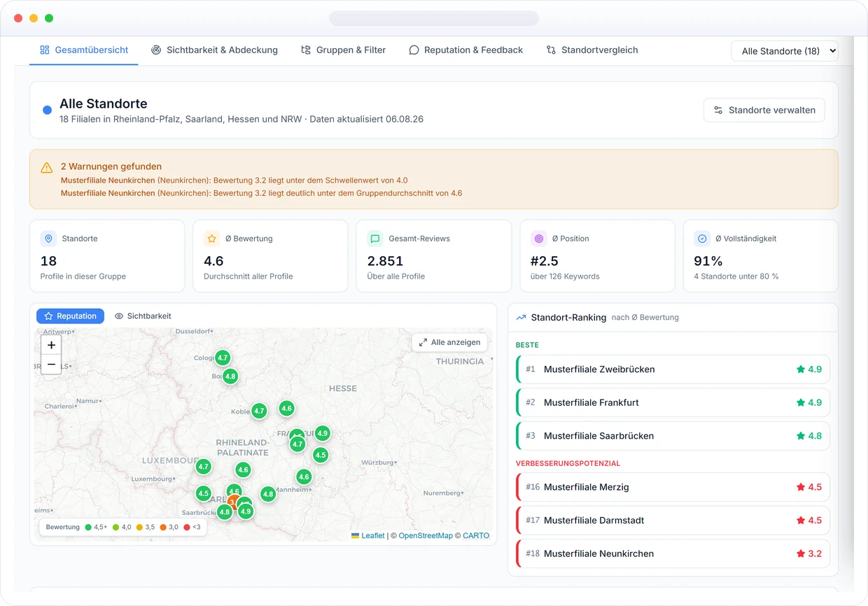Image resolution: width=868 pixels, height=606 pixels.
Task: Click the checkmark icon on the Ø Vollständigkeit card
Action: click(703, 239)
